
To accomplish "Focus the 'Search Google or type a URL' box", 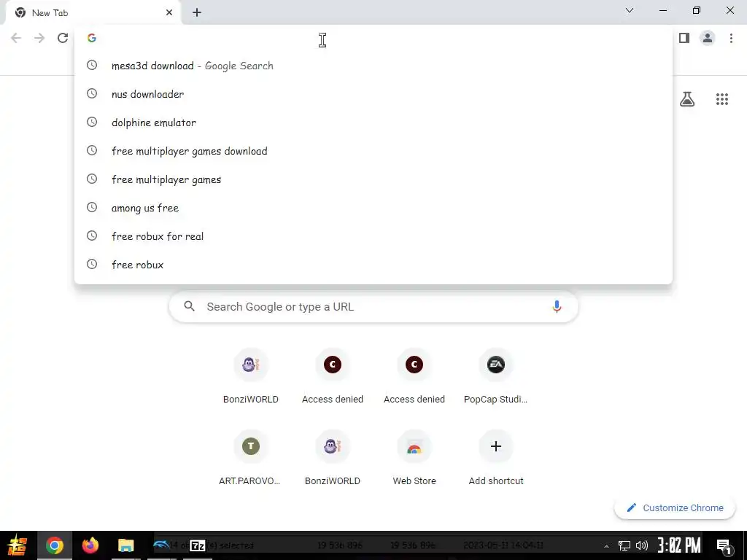I will (x=373, y=307).
